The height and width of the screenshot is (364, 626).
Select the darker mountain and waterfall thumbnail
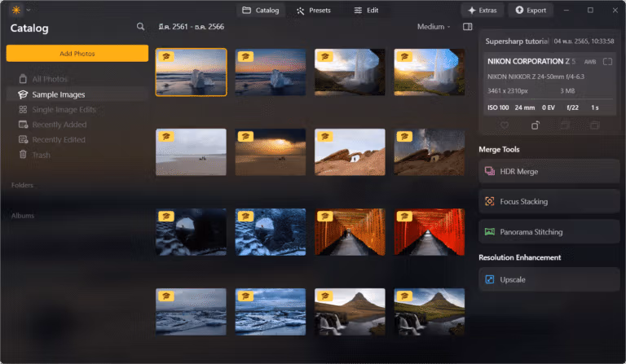point(350,312)
